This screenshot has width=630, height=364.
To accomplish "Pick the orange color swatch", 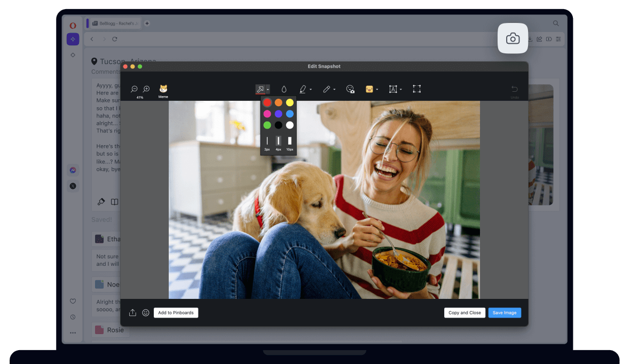I will point(278,103).
